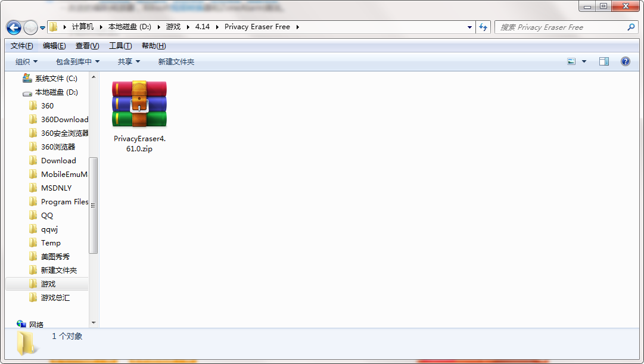Click the folder icon in address bar
The image size is (644, 364).
coord(54,27)
